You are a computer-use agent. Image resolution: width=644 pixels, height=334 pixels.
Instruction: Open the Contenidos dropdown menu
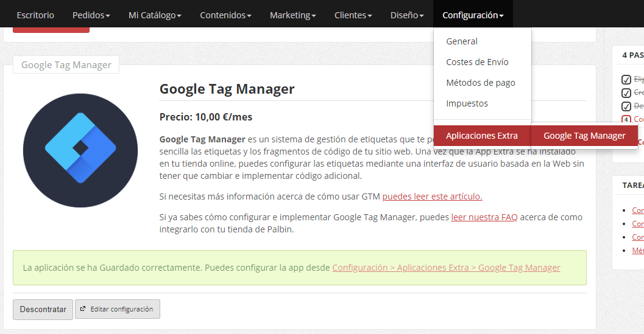point(225,15)
